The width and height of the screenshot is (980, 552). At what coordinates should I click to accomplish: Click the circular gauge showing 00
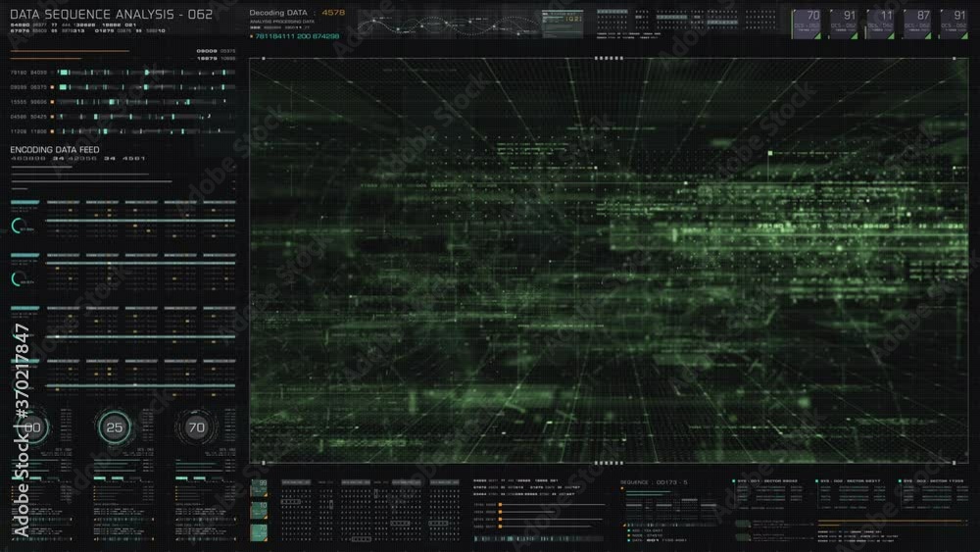coord(32,427)
